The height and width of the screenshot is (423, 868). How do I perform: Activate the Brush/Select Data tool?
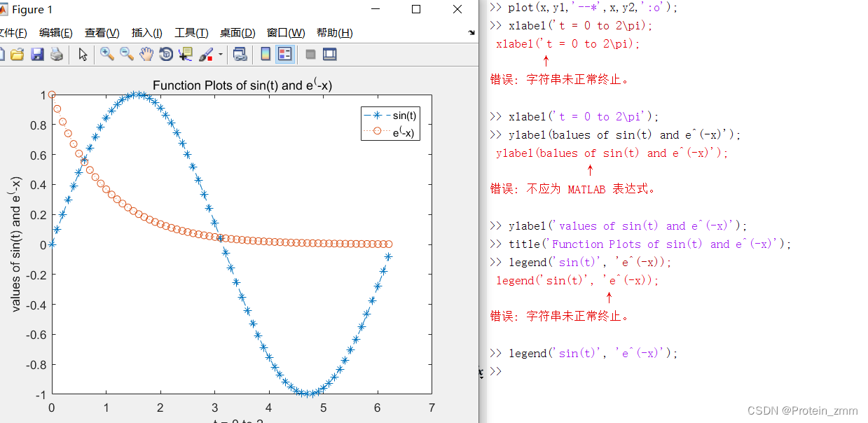[x=205, y=54]
